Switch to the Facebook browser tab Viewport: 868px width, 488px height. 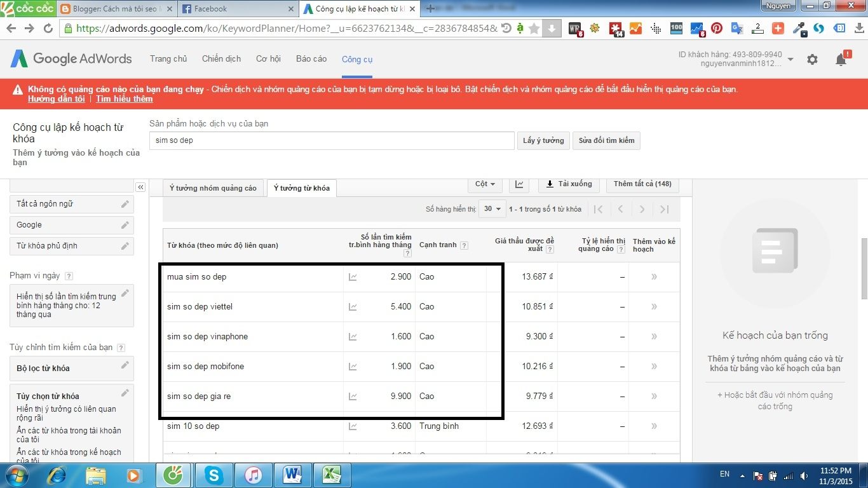238,9
